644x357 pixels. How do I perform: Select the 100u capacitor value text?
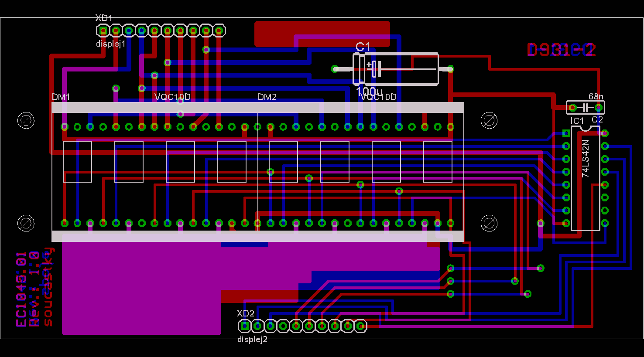tap(369, 92)
